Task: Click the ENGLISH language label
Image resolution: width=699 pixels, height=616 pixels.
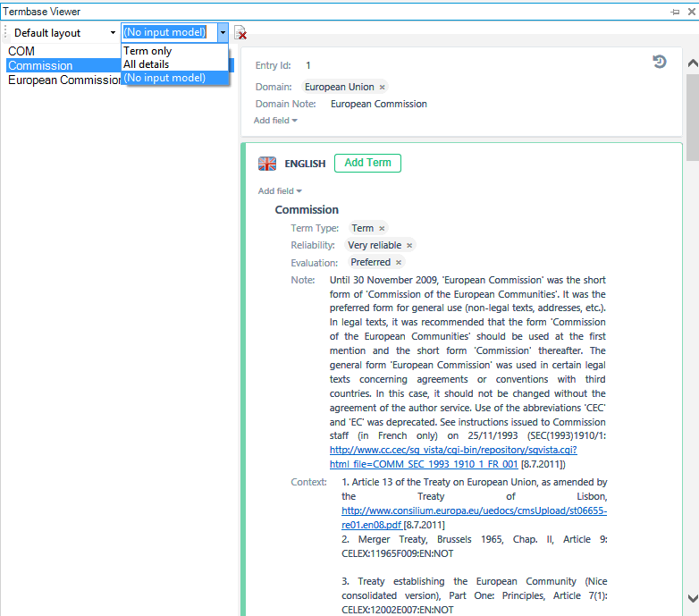Action: 305,164
